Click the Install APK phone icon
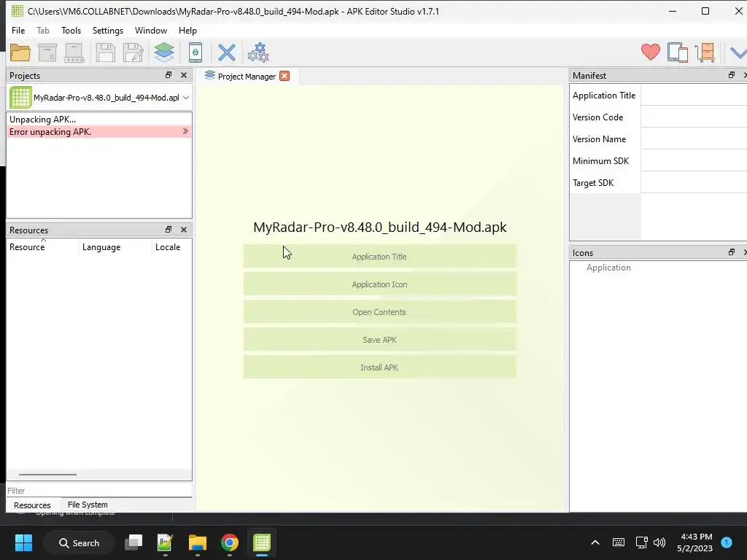 196,52
